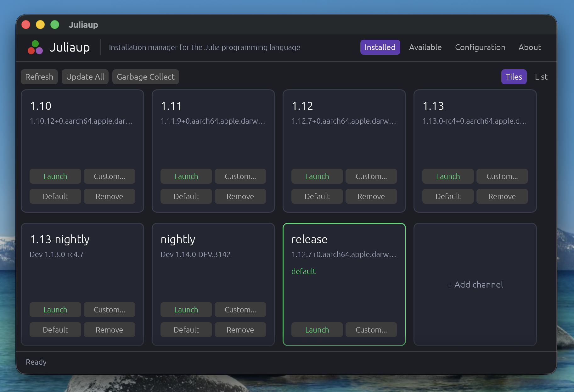Remove the 1.13 channel
The height and width of the screenshot is (392, 574).
[502, 196]
